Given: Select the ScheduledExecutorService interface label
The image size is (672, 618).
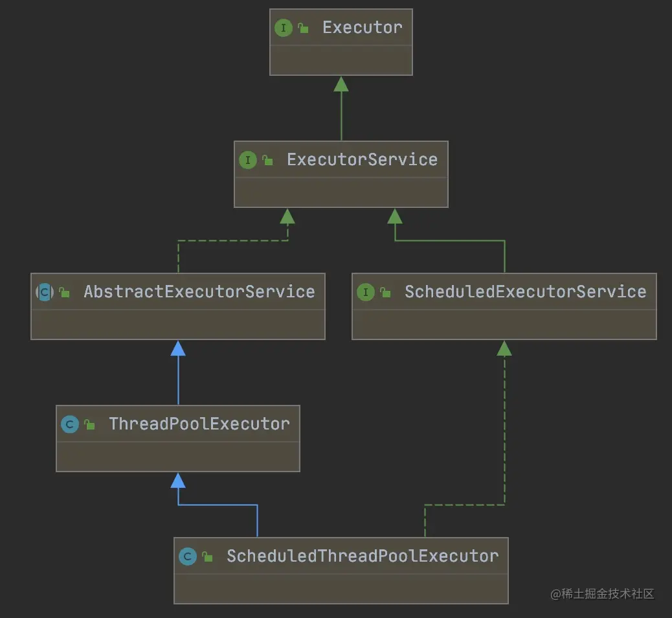Looking at the screenshot, I should [525, 292].
